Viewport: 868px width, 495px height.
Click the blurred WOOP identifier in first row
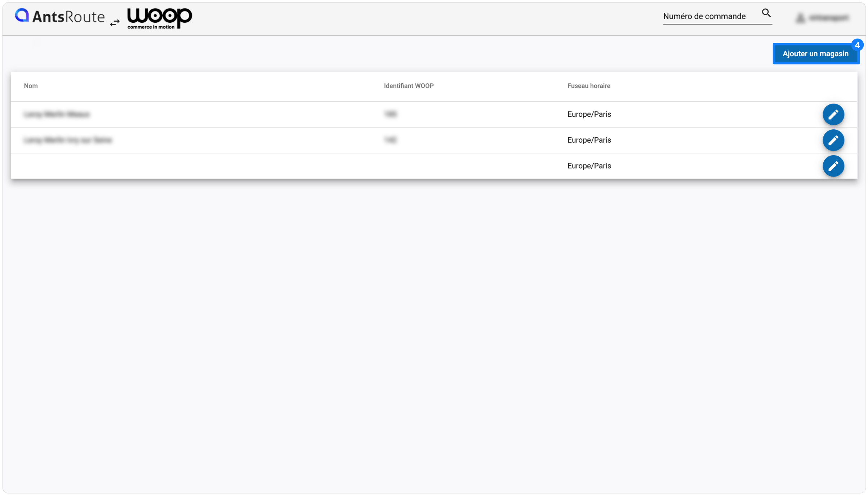click(x=390, y=114)
